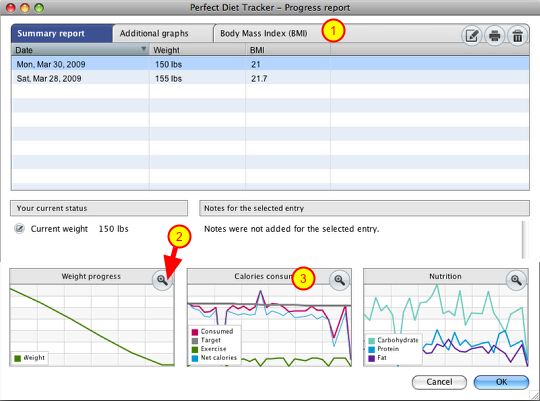The width and height of the screenshot is (540, 401).
Task: Click the notes text for selected entry
Action: (x=292, y=229)
